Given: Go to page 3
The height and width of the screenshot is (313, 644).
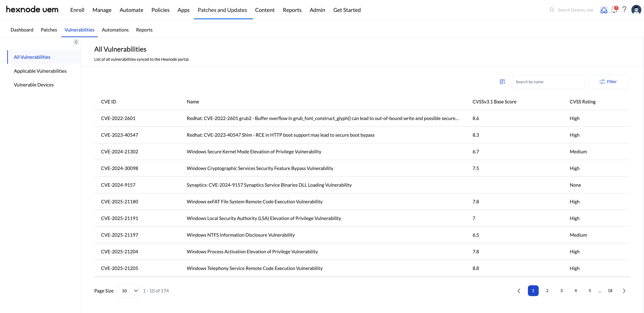Looking at the screenshot, I should click(x=561, y=291).
